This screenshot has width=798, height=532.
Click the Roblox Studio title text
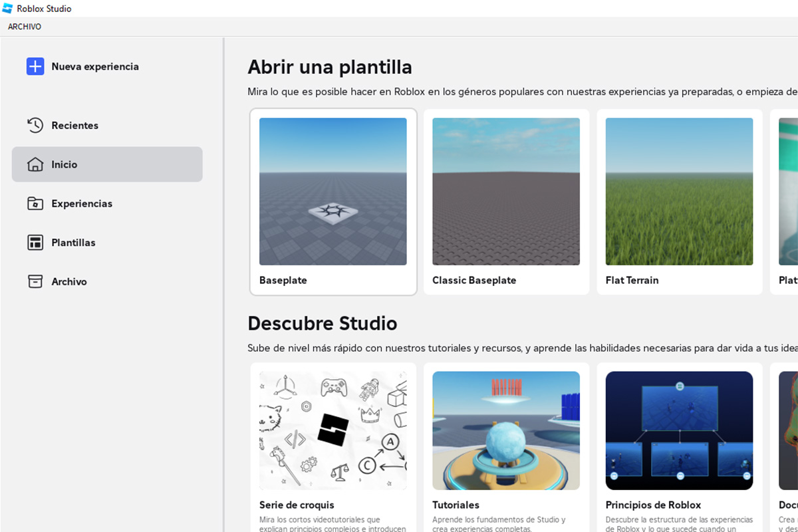pos(44,9)
